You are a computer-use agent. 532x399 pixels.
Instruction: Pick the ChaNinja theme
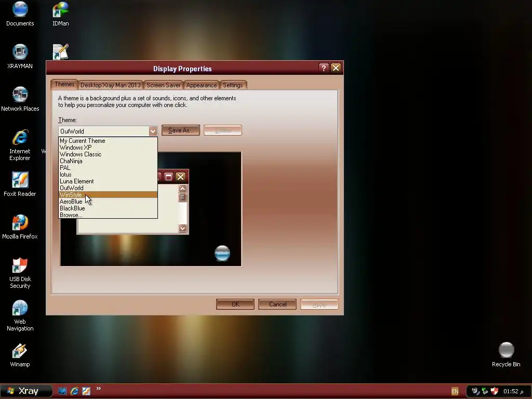point(108,161)
